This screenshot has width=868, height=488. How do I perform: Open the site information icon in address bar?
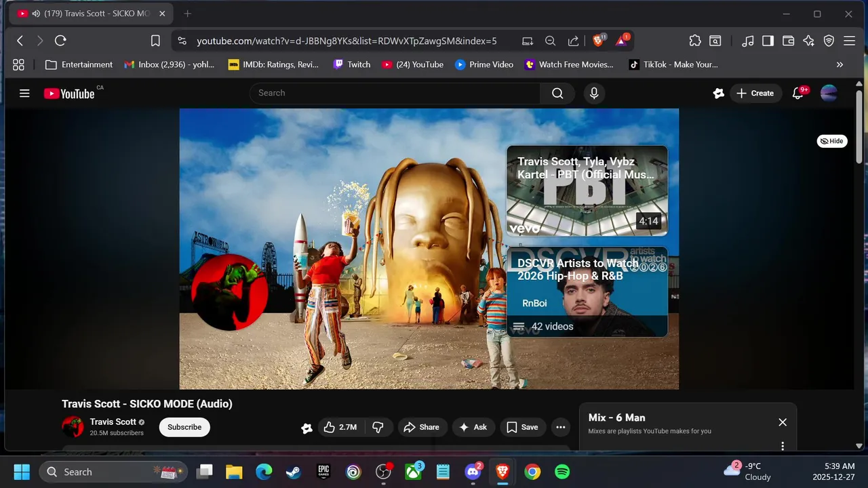[182, 41]
